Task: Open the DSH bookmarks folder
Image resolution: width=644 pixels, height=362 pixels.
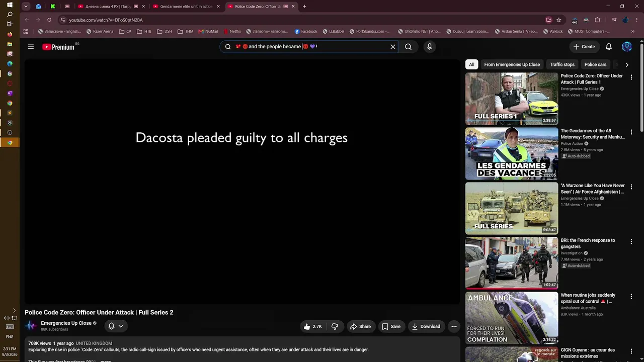Action: point(165,31)
